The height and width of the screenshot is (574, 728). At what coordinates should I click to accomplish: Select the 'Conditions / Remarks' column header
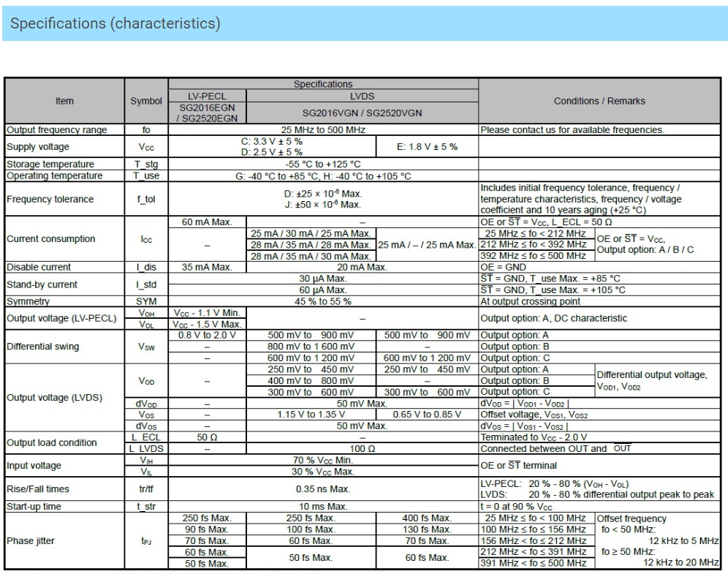click(599, 101)
